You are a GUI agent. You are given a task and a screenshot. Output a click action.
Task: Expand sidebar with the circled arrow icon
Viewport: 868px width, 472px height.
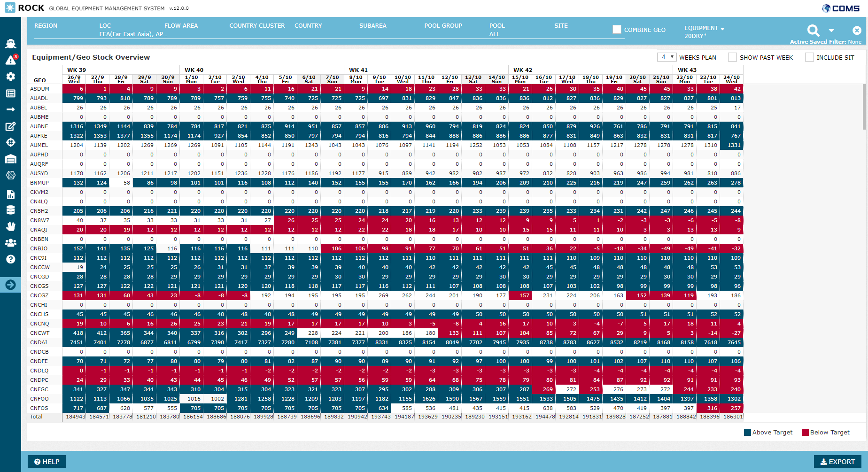pyautogui.click(x=10, y=285)
